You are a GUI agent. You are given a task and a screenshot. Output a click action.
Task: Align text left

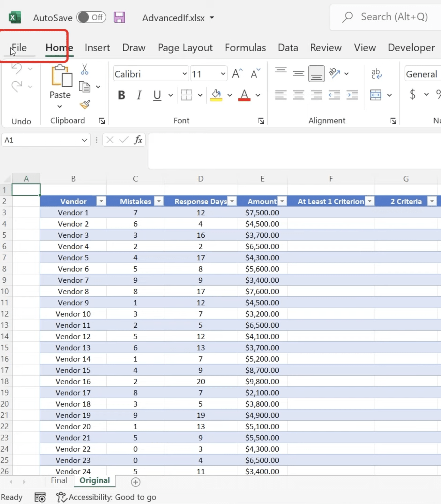point(281,95)
